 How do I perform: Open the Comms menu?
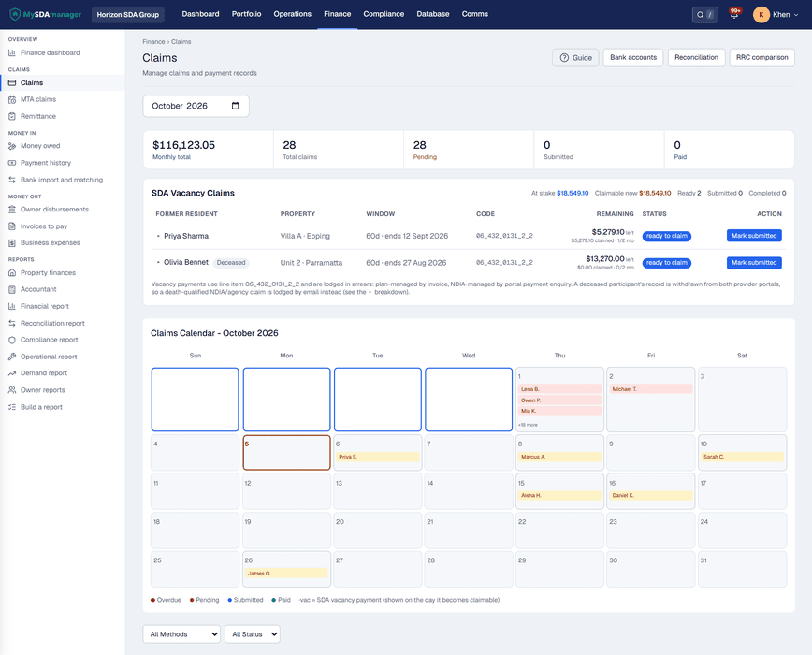pyautogui.click(x=475, y=14)
